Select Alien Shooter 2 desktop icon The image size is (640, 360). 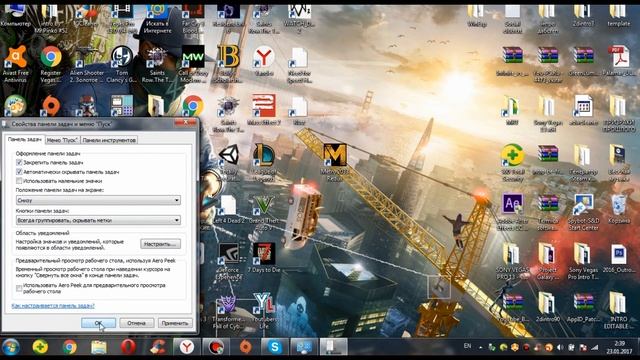[87, 64]
